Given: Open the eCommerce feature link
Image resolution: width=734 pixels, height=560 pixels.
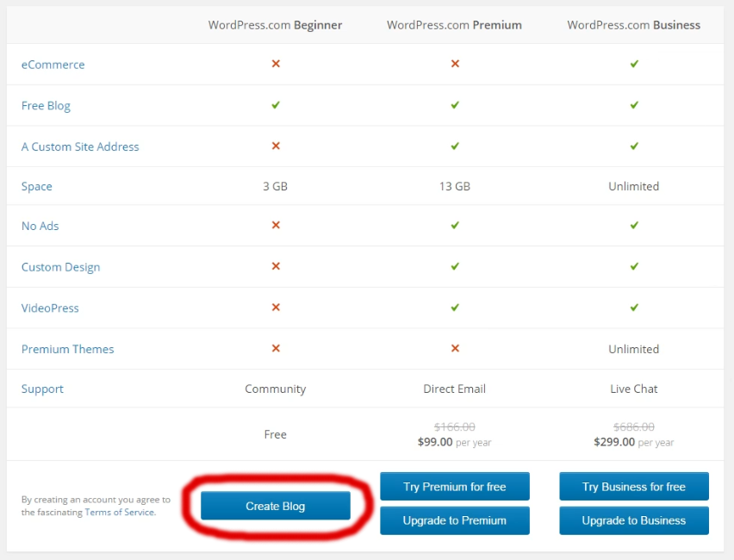Looking at the screenshot, I should point(53,65).
